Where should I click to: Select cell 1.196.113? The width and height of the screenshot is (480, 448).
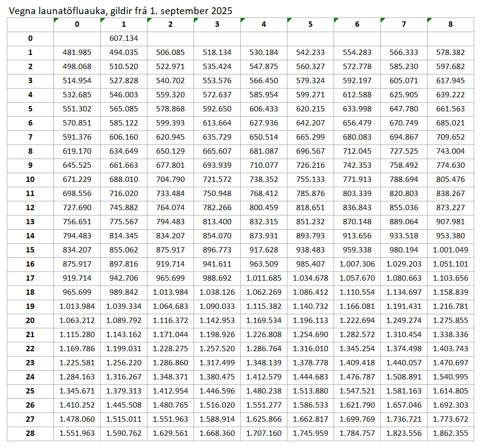tap(310, 321)
